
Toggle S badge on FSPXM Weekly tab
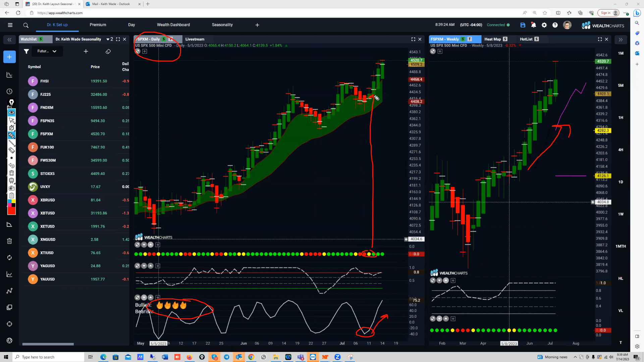tap(463, 39)
